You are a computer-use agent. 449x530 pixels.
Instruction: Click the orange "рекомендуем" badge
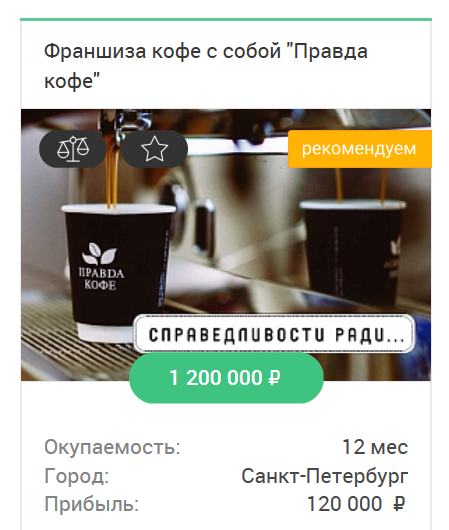[360, 149]
